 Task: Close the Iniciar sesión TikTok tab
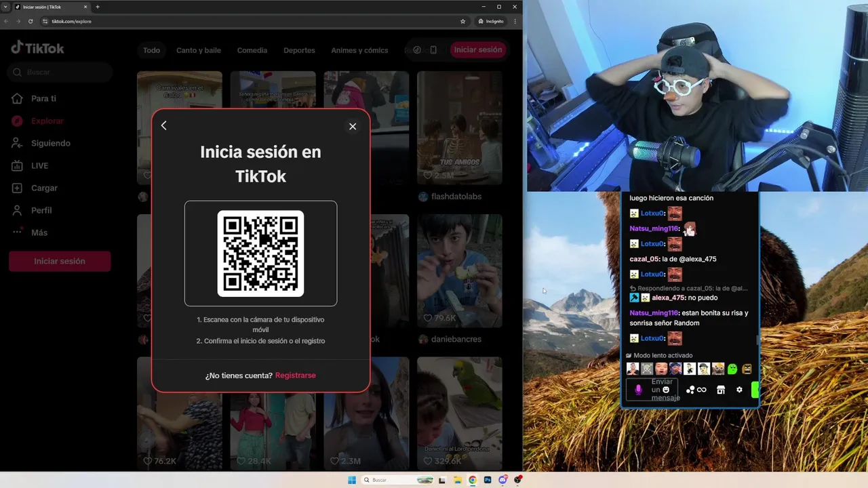coord(86,7)
